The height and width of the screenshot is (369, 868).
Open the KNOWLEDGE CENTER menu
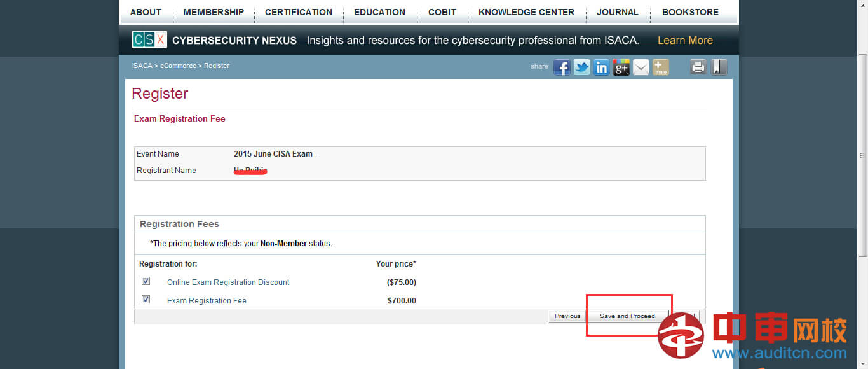(x=526, y=12)
